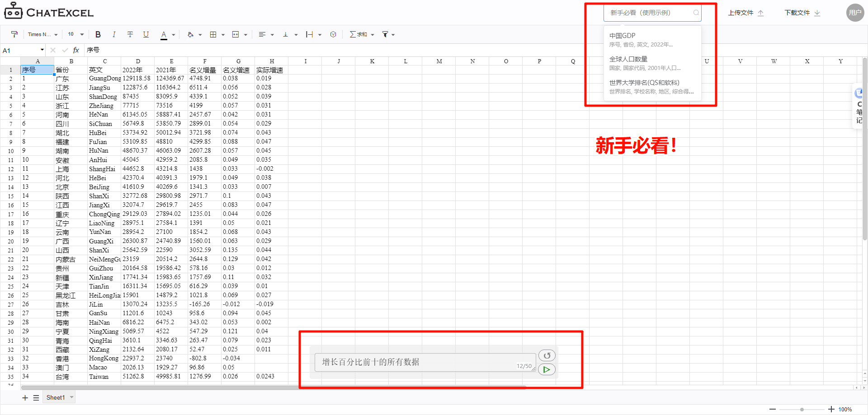Click the plus icon to add a sheet
Viewport: 868px width, 415px height.
click(25, 398)
